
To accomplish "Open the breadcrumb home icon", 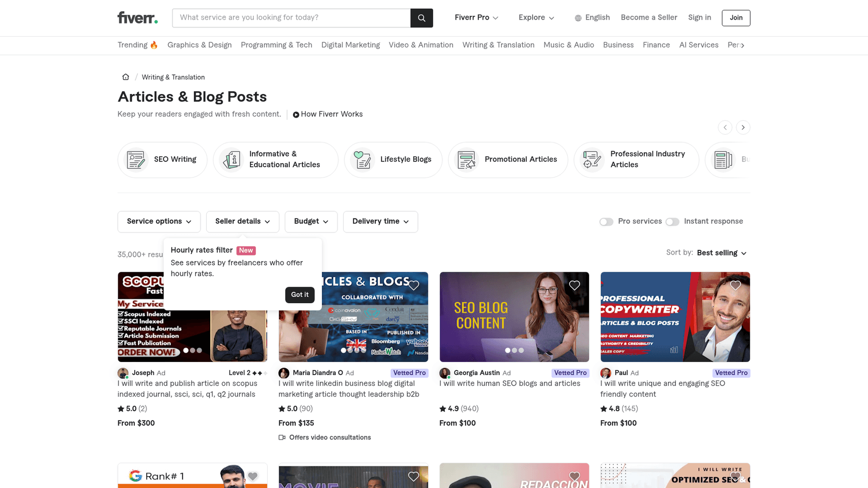I will tap(126, 76).
